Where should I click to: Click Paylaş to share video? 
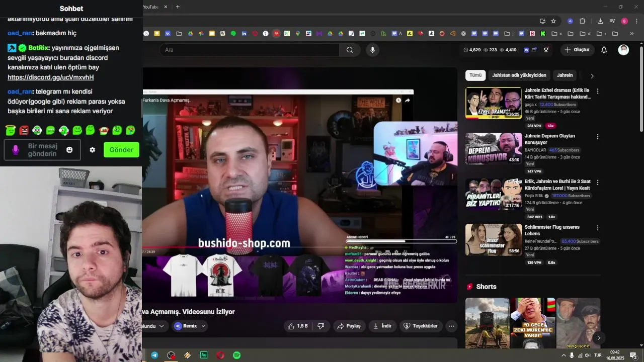pyautogui.click(x=349, y=326)
